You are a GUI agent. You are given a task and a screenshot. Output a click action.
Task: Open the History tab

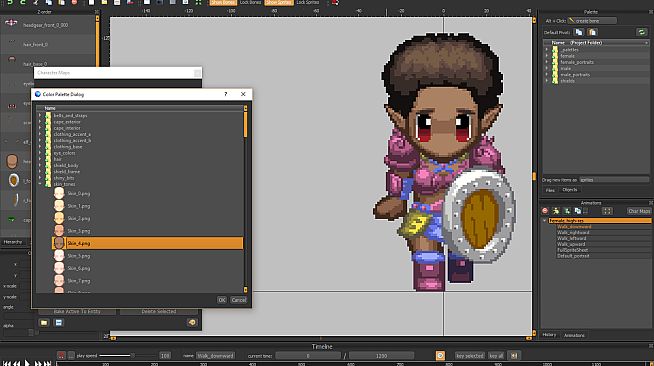[549, 335]
